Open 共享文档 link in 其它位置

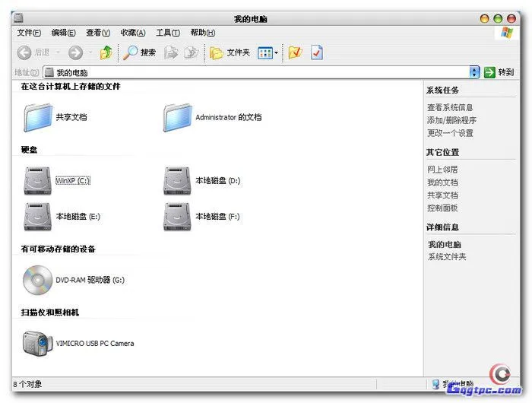coord(442,195)
